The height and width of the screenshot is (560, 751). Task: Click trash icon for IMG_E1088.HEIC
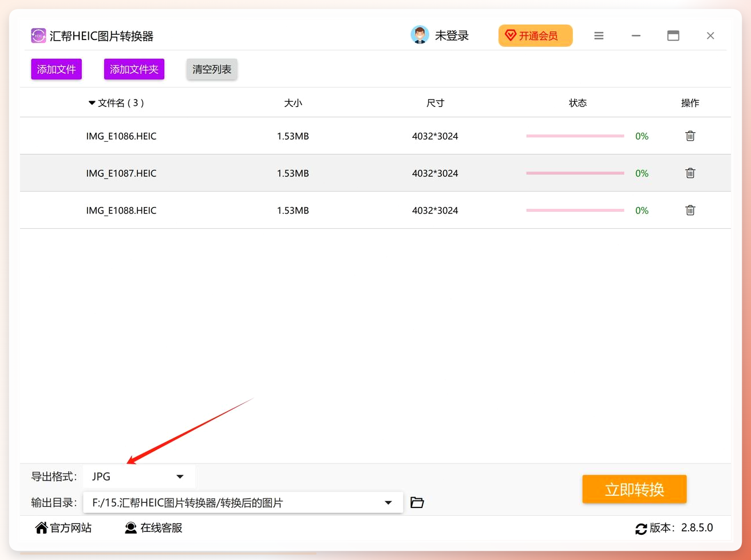coord(690,211)
